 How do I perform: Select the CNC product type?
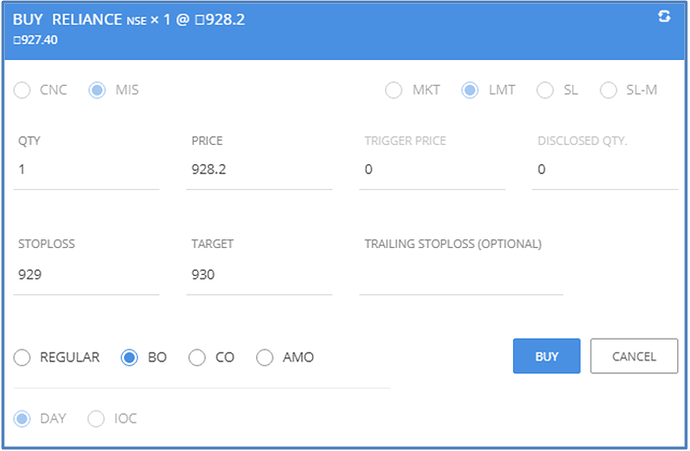(23, 90)
